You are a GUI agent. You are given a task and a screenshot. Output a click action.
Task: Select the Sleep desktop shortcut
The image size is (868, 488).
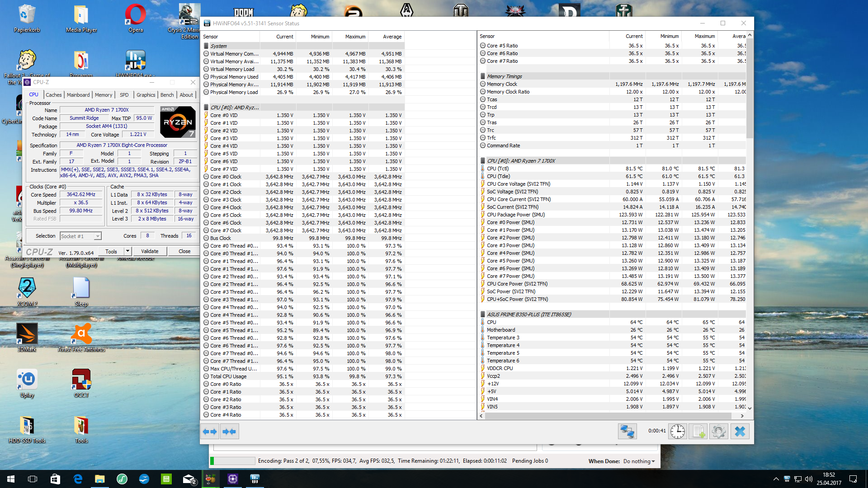point(81,291)
